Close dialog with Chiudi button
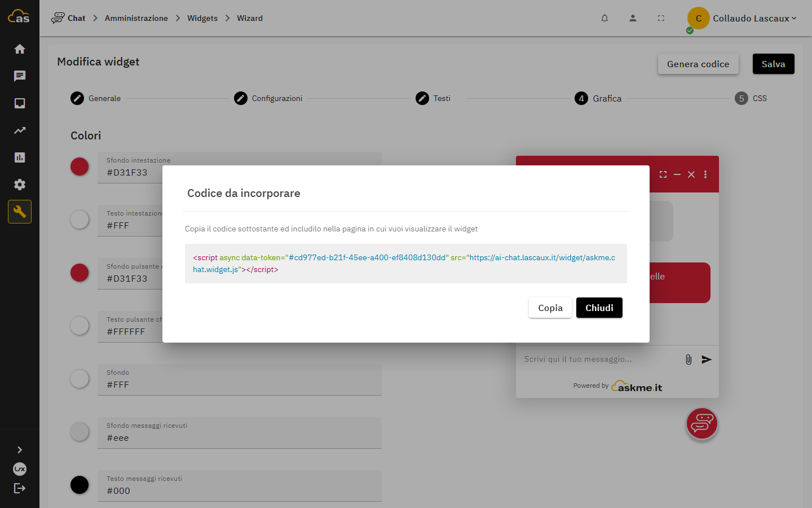 tap(599, 308)
